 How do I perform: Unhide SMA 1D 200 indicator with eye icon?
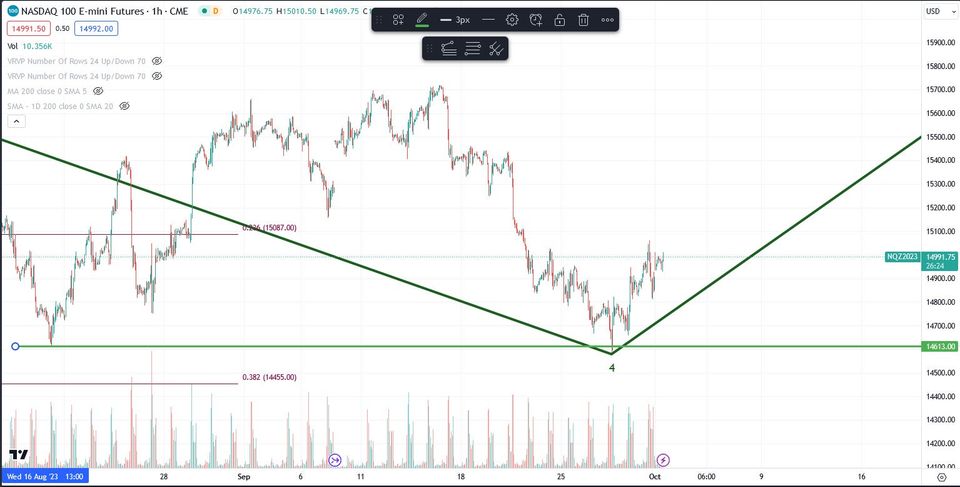coord(124,106)
